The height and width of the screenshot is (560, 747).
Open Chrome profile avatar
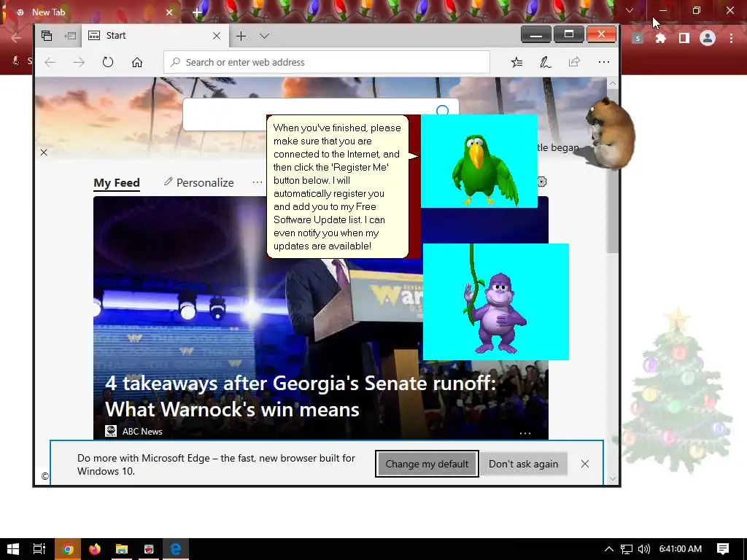click(708, 38)
